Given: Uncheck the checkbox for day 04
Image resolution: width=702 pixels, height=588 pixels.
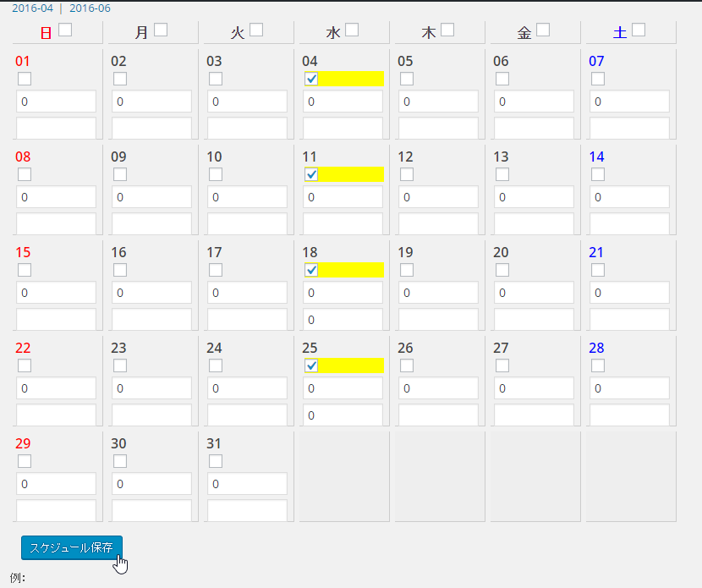Looking at the screenshot, I should click(x=311, y=79).
